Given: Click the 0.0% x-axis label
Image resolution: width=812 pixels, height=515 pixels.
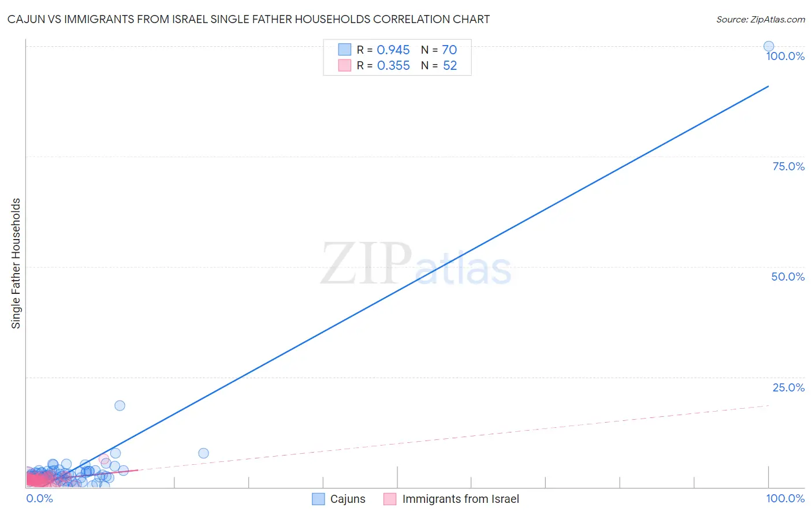Looking at the screenshot, I should pos(40,498).
